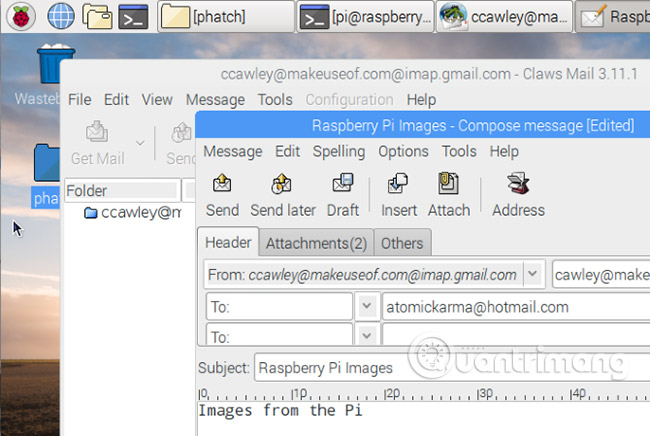Select the phatch desktop folder

(x=46, y=175)
